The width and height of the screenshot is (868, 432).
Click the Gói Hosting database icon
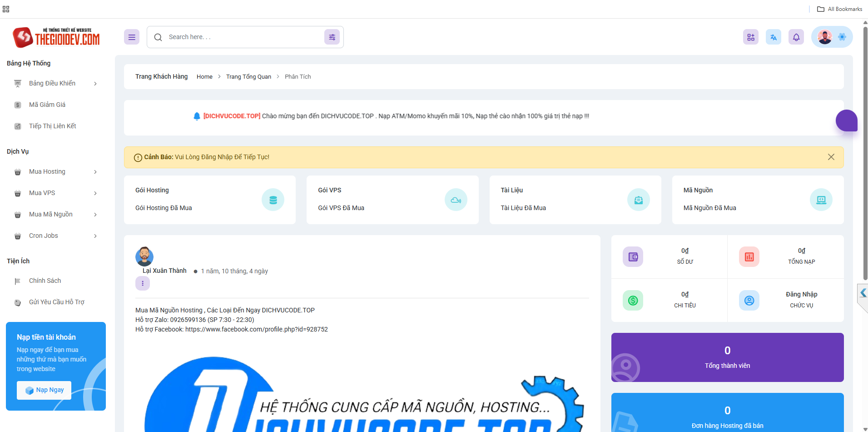coord(273,200)
